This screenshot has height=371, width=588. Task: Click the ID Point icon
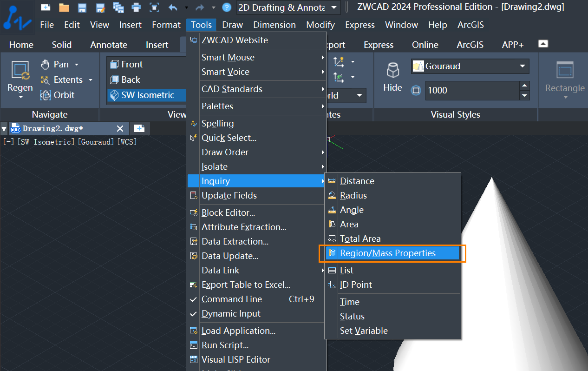332,285
